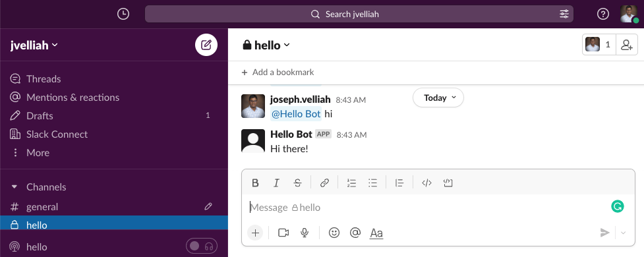Open the history clock icon
The width and height of the screenshot is (644, 257).
tap(123, 14)
